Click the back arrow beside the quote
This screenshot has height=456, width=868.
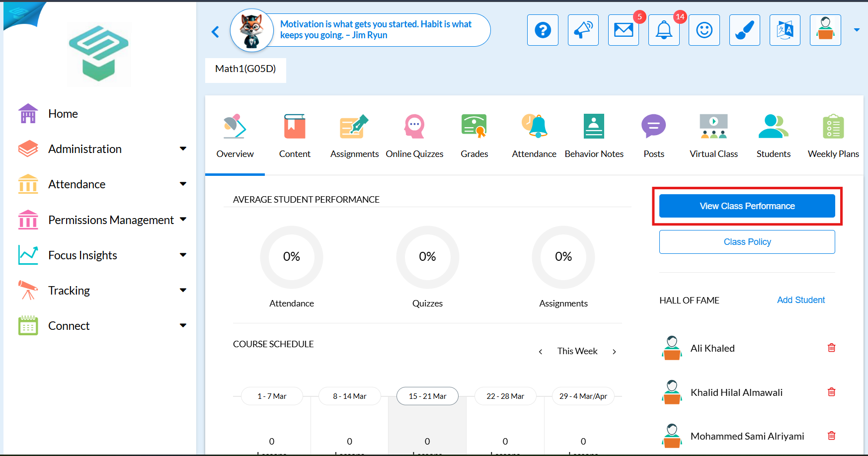coord(215,32)
